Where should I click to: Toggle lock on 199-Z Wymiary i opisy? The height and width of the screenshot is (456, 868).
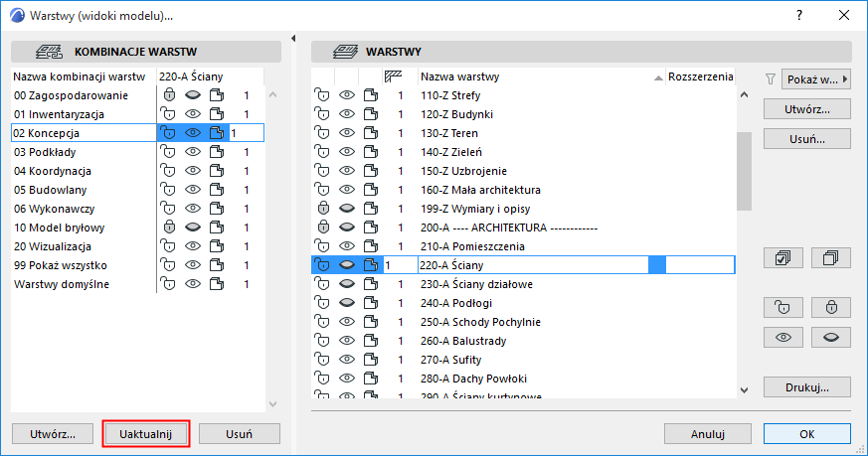pos(322,209)
